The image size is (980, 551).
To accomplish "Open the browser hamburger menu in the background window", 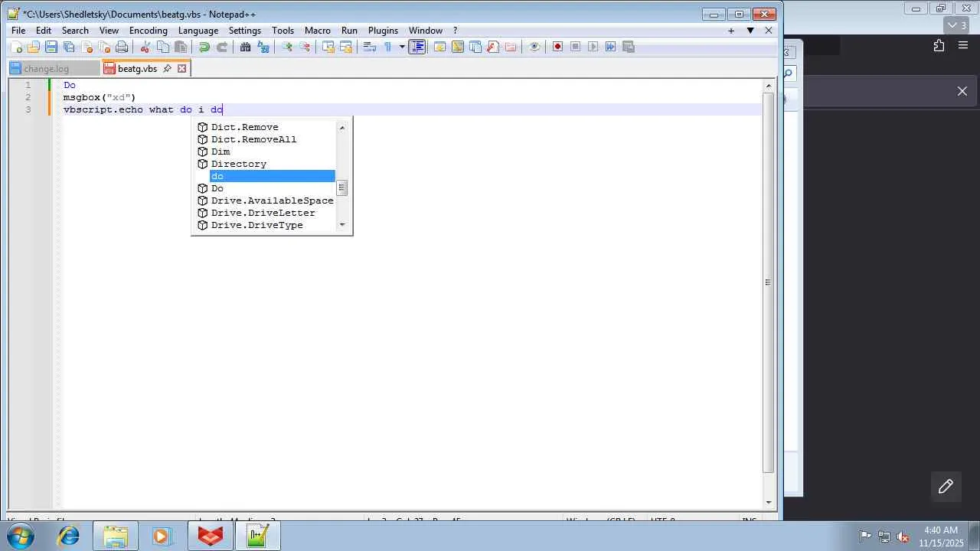I will pyautogui.click(x=963, y=46).
